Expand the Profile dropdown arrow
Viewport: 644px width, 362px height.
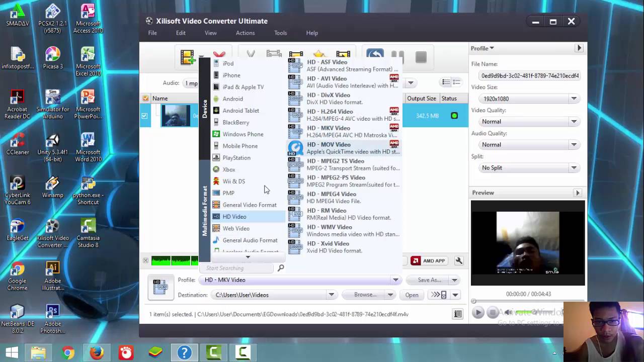click(395, 280)
